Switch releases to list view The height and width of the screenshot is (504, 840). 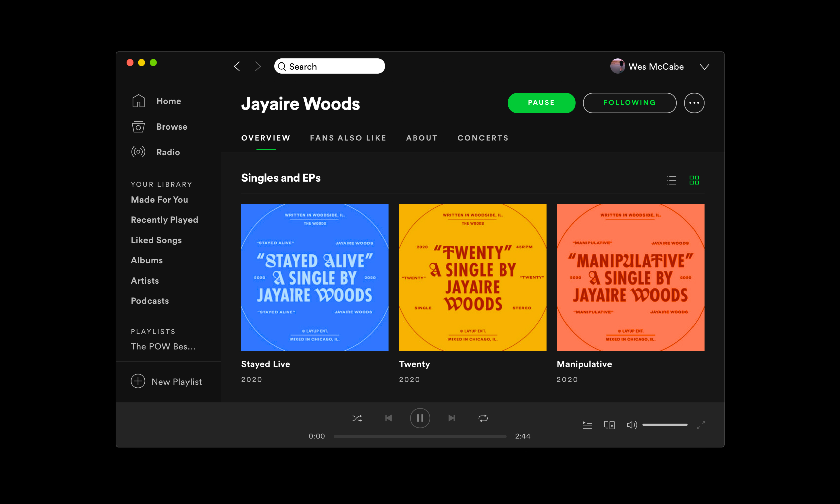(672, 180)
